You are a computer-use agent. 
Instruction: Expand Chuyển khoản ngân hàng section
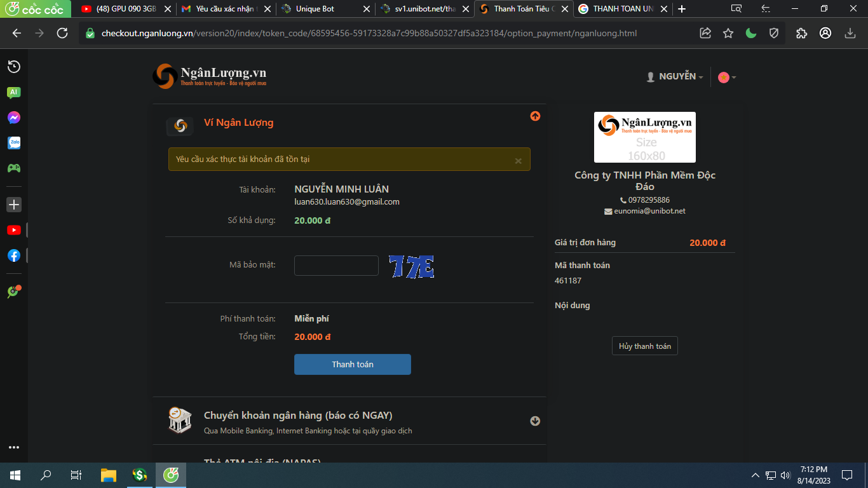(535, 421)
